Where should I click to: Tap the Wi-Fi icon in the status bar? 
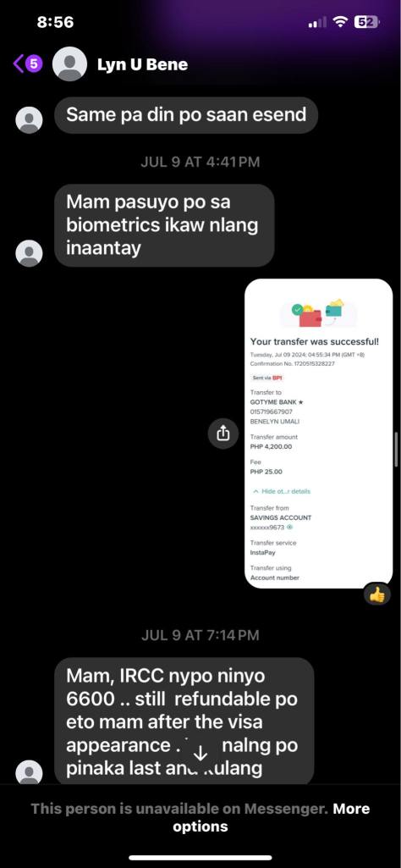341,22
